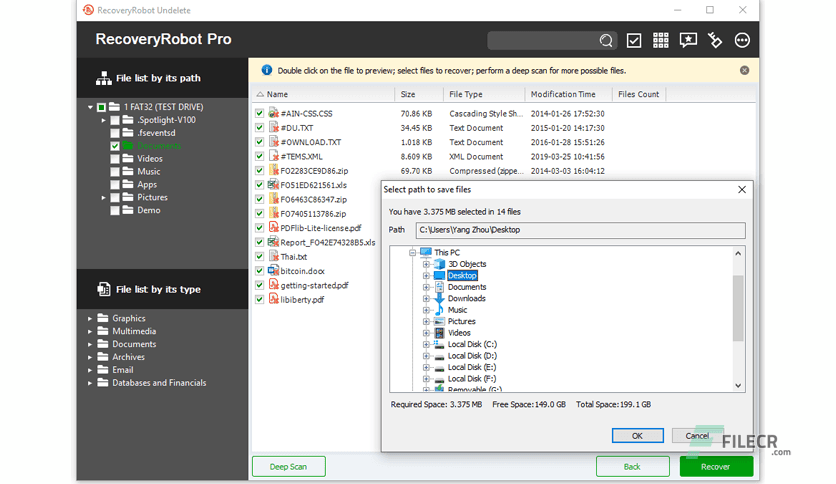The width and height of the screenshot is (836, 484).
Task: Sort by the Name column header
Action: [x=324, y=94]
